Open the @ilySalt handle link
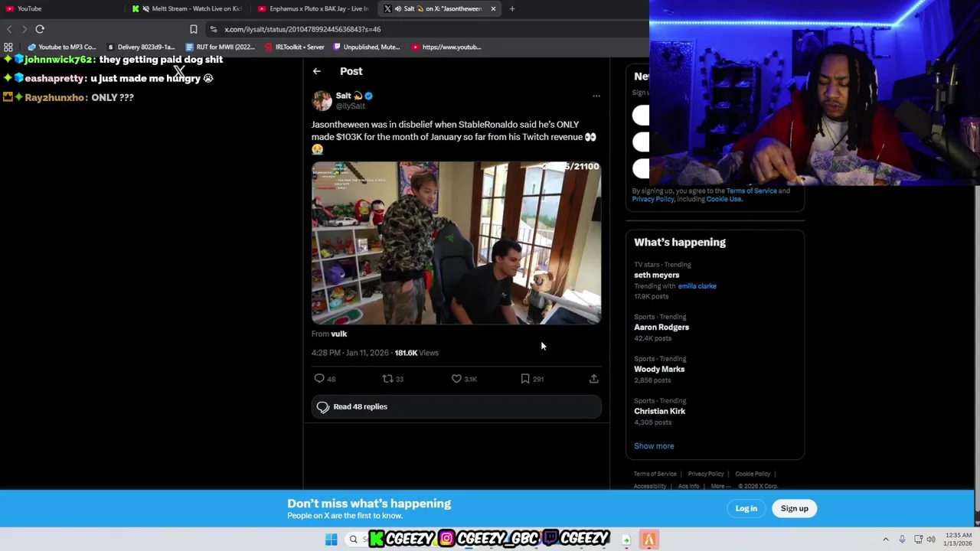980x551 pixels. tap(351, 106)
